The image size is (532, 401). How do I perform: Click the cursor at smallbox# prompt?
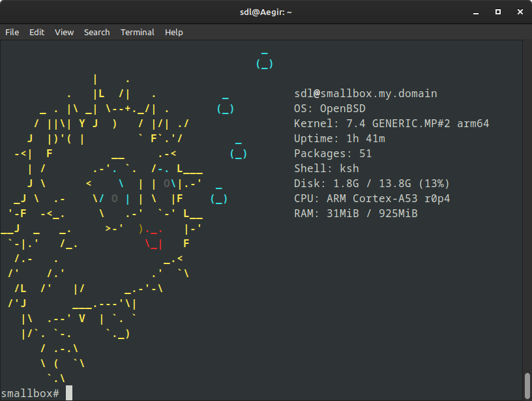69,393
